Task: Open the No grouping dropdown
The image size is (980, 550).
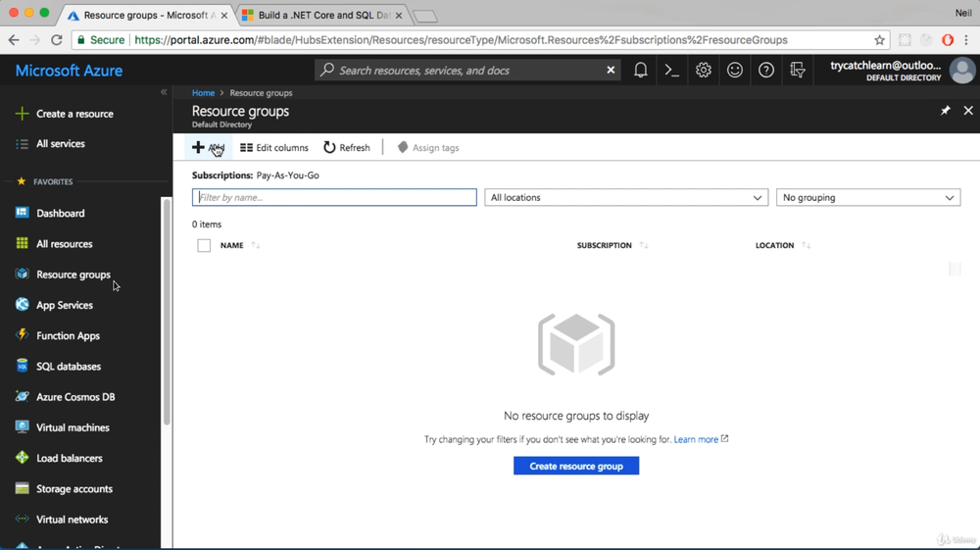Action: click(868, 197)
